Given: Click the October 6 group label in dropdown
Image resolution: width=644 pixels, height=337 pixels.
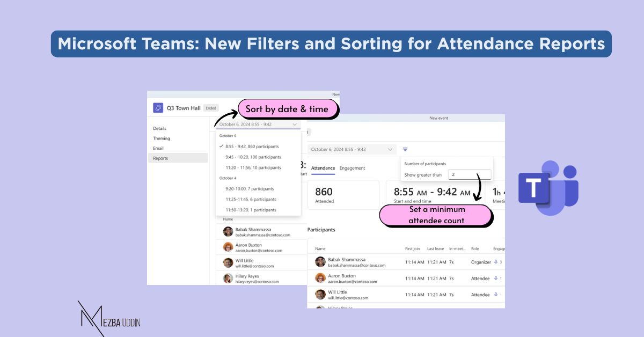Looking at the screenshot, I should click(228, 136).
